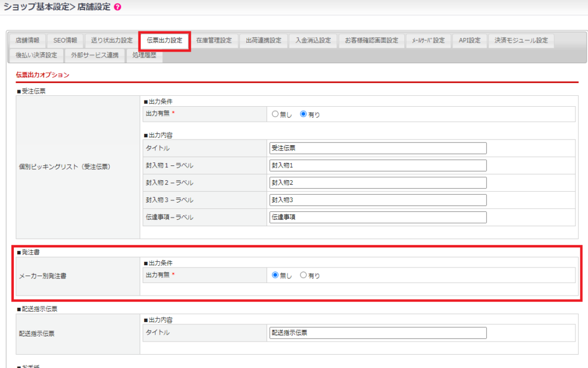Go to the 送り状出力設定 tab
Screen dimensions: 588x368
[x=111, y=41]
